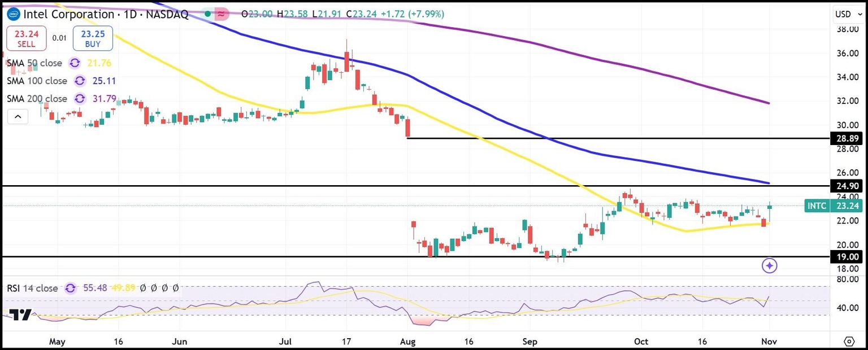Click the pink approximate-data indicator icon
The width and height of the screenshot is (868, 350).
[x=221, y=14]
